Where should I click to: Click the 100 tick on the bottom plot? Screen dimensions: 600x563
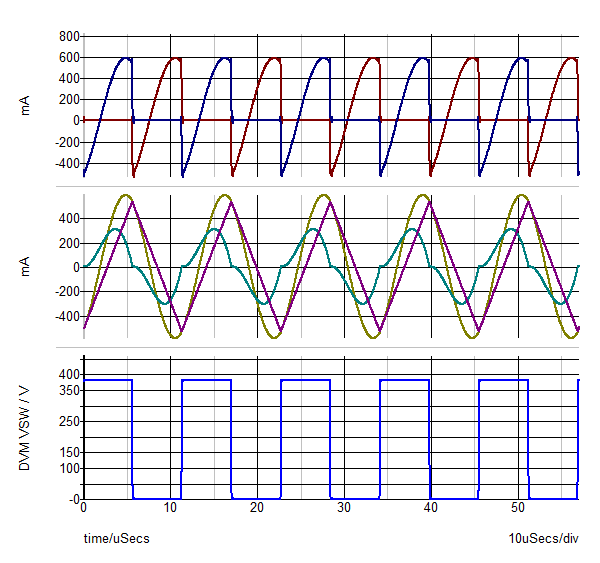coord(68,468)
